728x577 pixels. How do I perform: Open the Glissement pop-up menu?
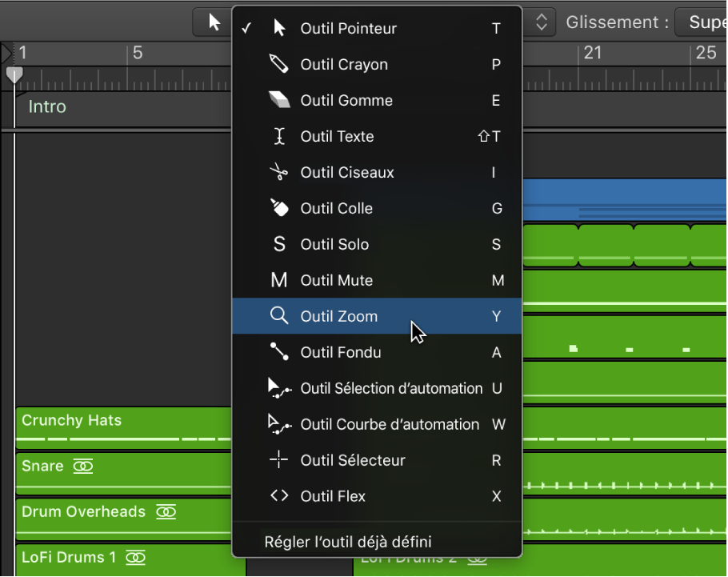click(x=701, y=22)
